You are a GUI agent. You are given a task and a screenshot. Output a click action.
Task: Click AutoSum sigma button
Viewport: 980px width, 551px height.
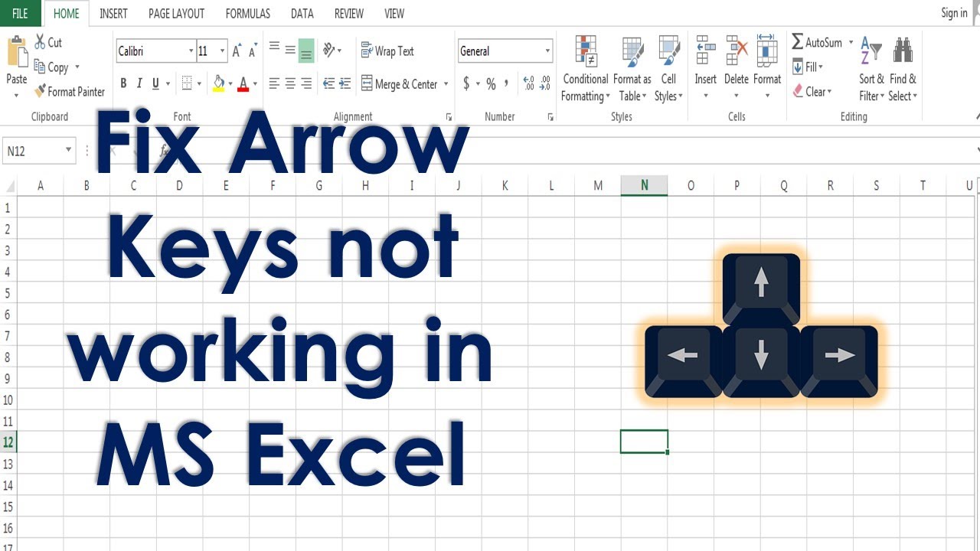point(817,42)
